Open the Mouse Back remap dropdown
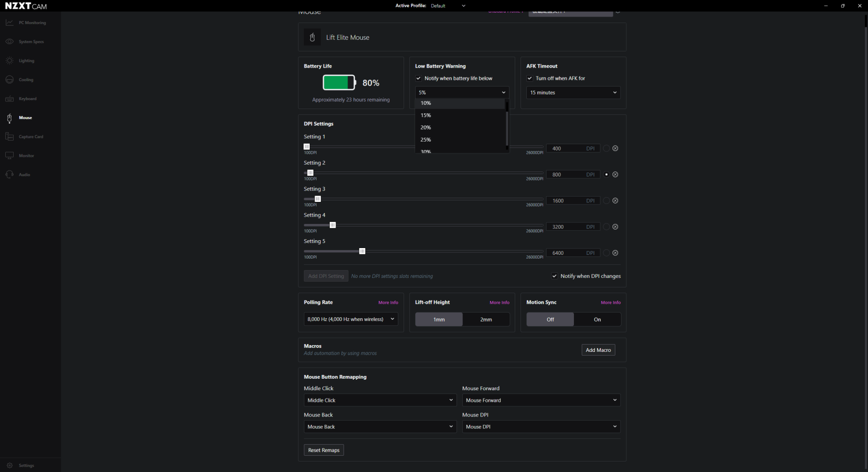The height and width of the screenshot is (472, 868). tap(380, 427)
